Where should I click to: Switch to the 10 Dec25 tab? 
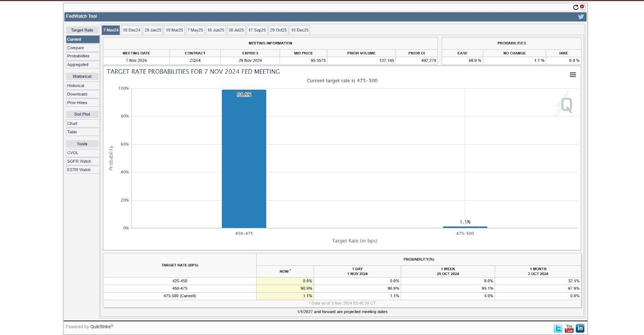[300, 30]
